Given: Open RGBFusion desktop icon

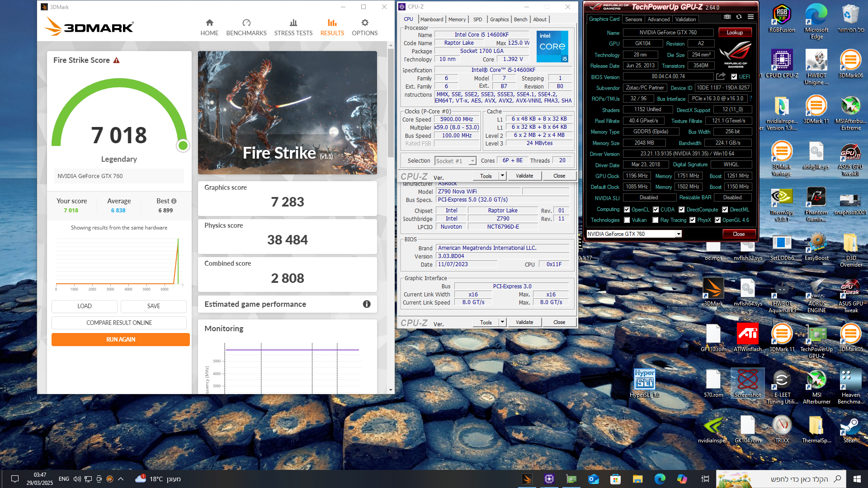Looking at the screenshot, I should click(782, 19).
